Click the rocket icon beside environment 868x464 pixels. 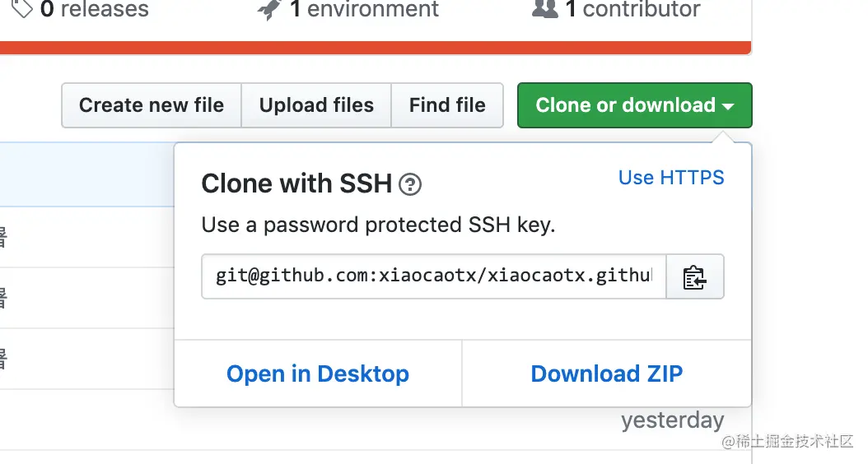[x=268, y=9]
